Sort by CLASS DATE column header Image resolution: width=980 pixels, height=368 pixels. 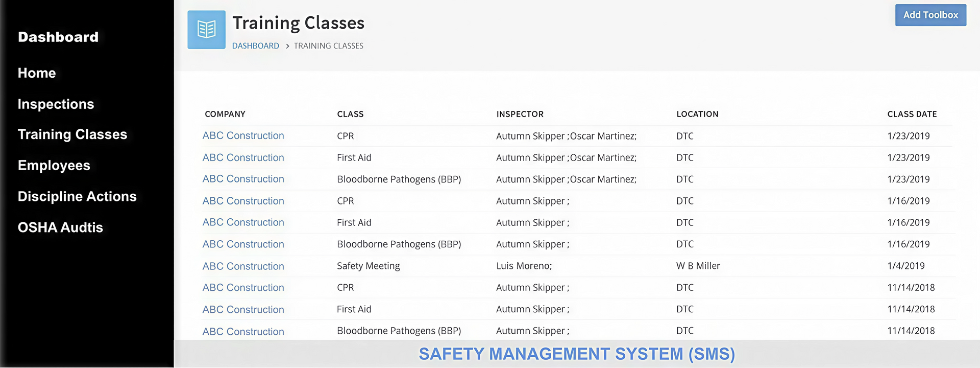click(912, 114)
